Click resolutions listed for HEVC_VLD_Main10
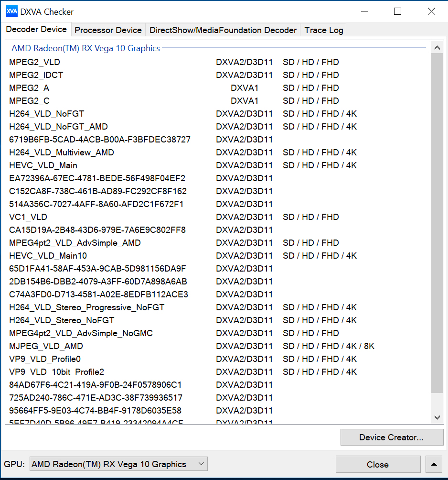The width and height of the screenshot is (448, 480). pyautogui.click(x=320, y=256)
